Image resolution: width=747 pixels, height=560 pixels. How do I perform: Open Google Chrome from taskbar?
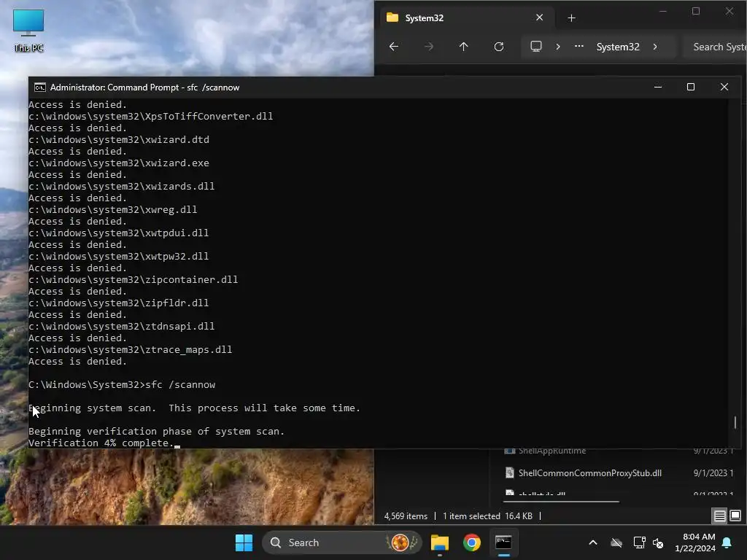click(x=472, y=542)
